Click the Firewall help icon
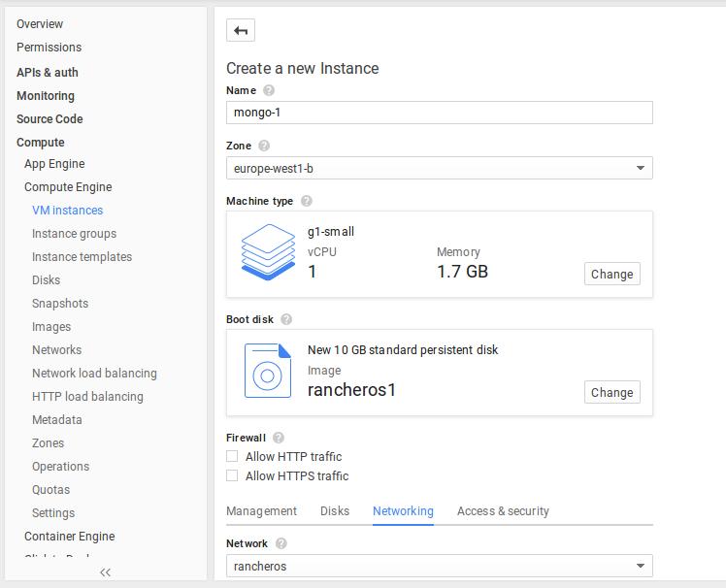726x588 pixels. (x=279, y=438)
